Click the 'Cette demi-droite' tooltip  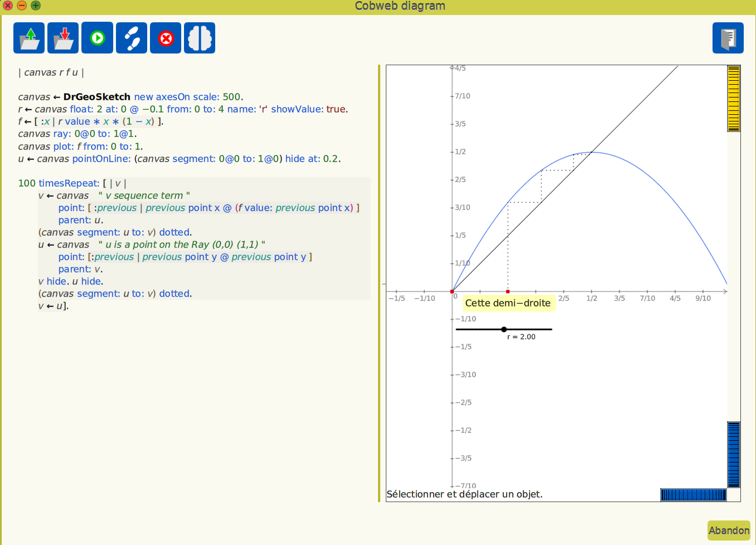coord(508,303)
